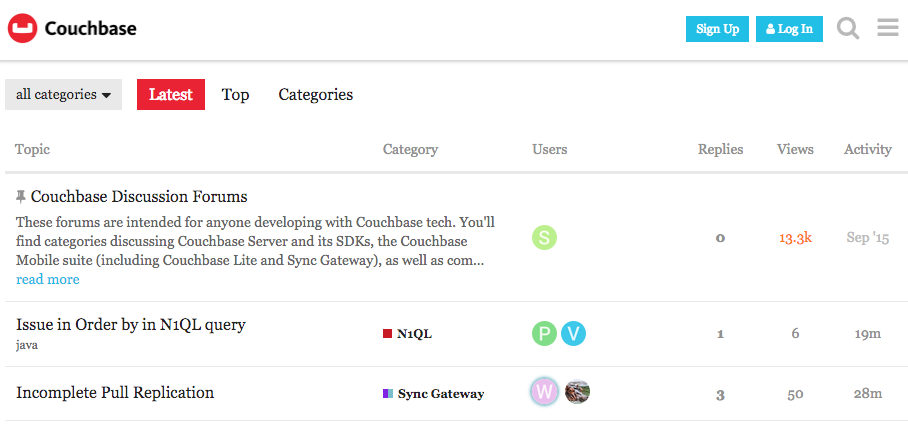Click the green S user avatar
The width and height of the screenshot is (908, 430).
544,238
